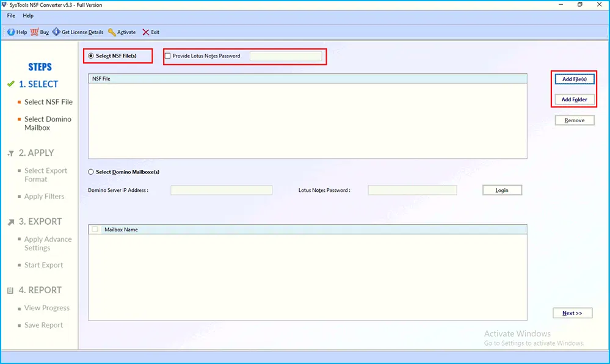Click the Add Folder button

[x=574, y=100]
